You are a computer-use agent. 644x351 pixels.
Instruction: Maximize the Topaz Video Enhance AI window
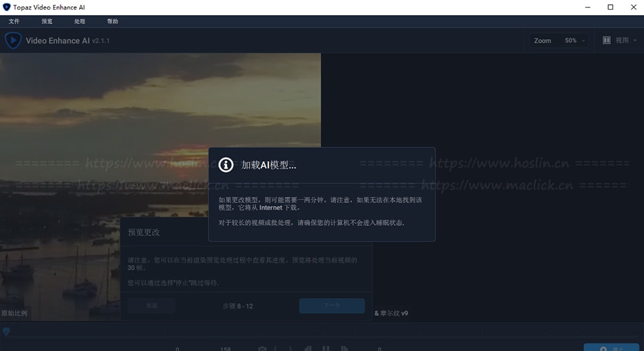click(610, 7)
